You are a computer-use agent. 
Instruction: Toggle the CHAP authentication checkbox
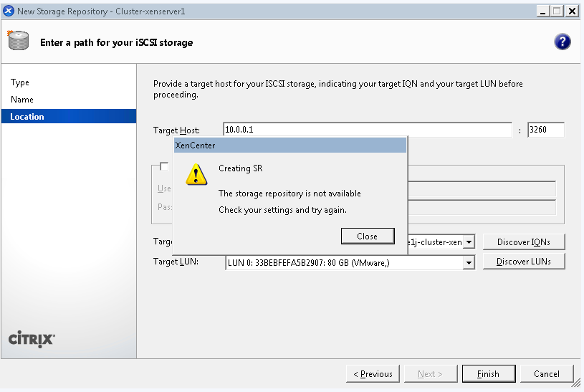(x=164, y=166)
